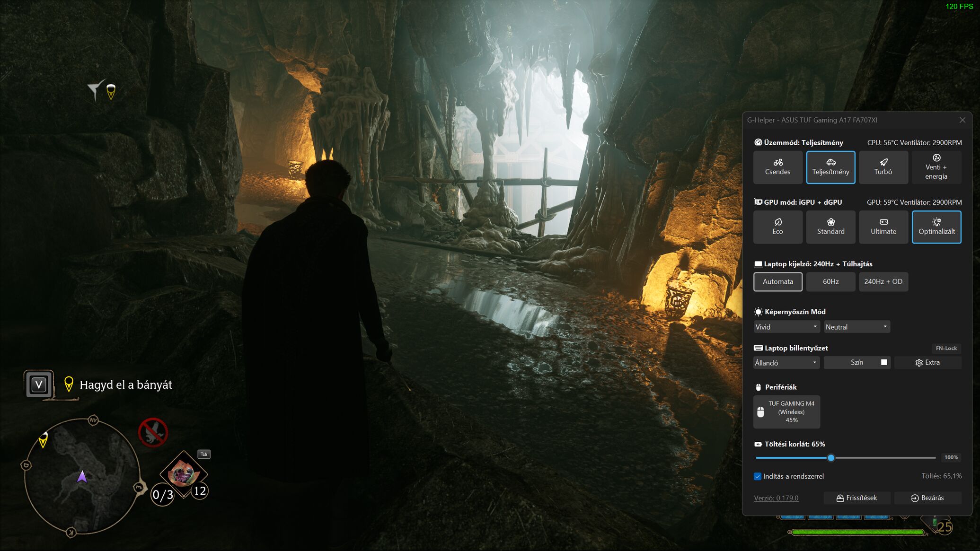Image resolution: width=980 pixels, height=551 pixels.
Task: Select the Csendes performance mode
Action: [777, 167]
